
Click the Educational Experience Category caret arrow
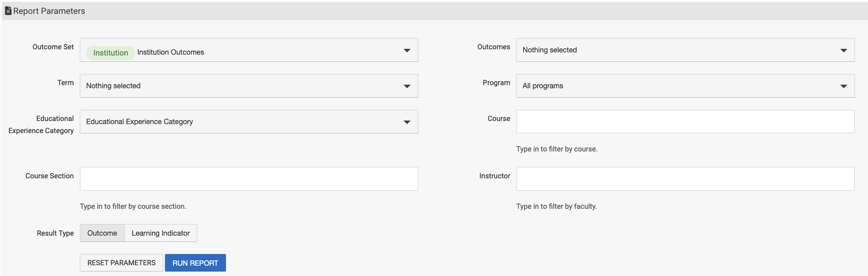(x=407, y=122)
